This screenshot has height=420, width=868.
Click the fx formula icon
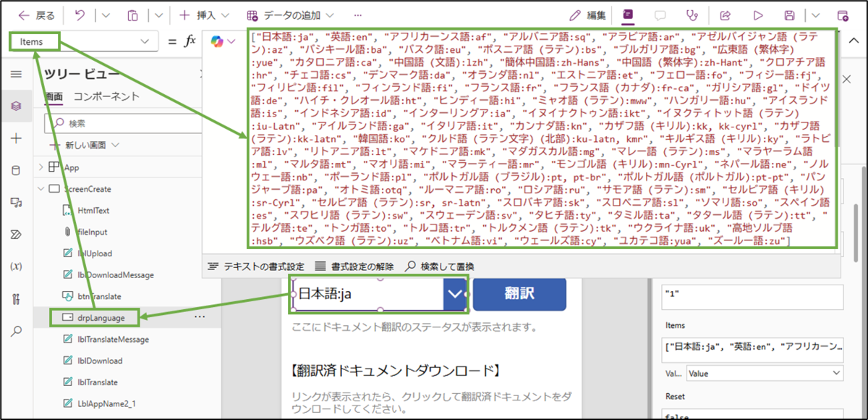click(191, 41)
